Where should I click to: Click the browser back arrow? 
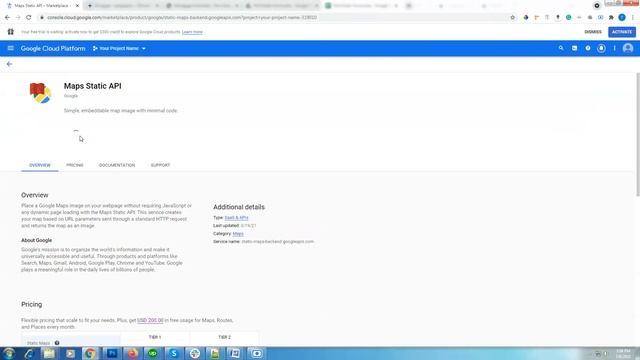click(x=7, y=18)
